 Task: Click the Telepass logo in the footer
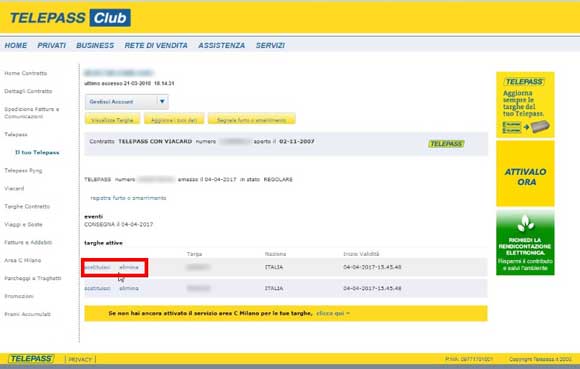click(x=31, y=359)
